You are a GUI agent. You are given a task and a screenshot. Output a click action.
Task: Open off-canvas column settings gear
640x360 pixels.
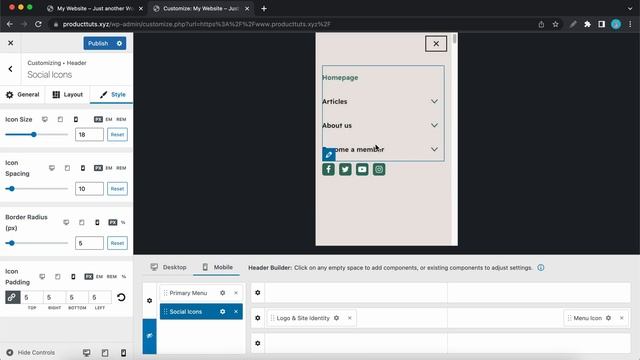point(149,300)
